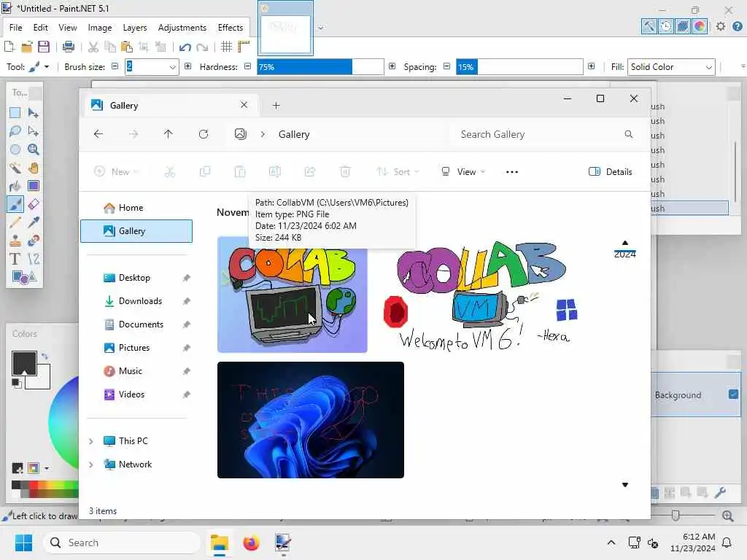Open the Fill style Solid Color dropdown

click(671, 67)
